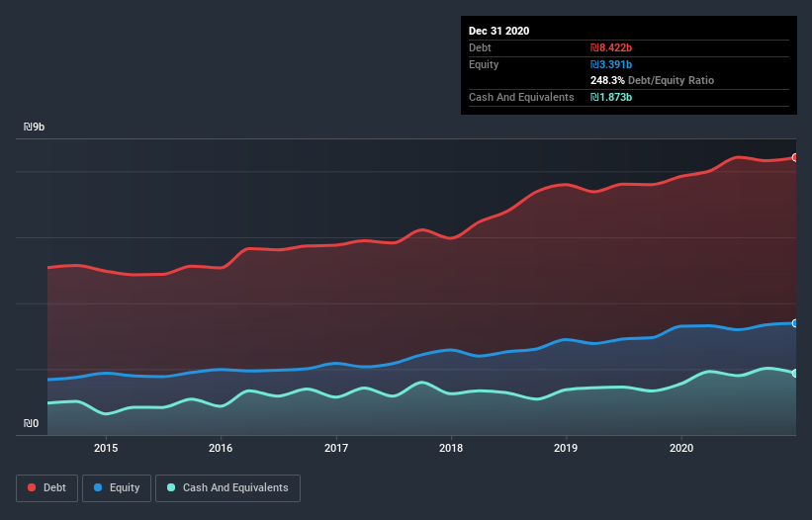812x520 pixels.
Task: Click the ₪0 y-axis label
Action: pyautogui.click(x=31, y=423)
